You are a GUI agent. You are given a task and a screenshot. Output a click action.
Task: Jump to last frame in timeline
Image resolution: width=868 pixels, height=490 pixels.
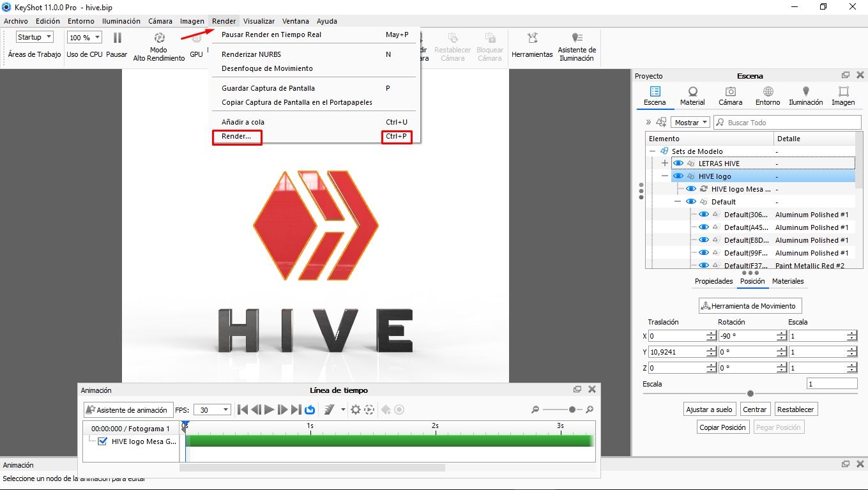[x=296, y=410]
